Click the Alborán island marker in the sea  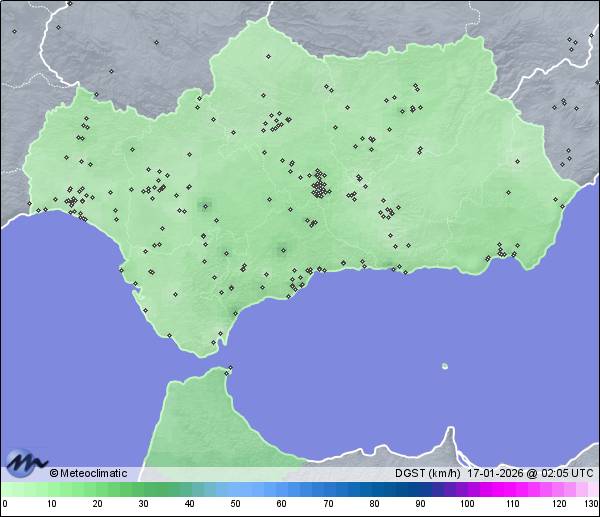click(444, 365)
